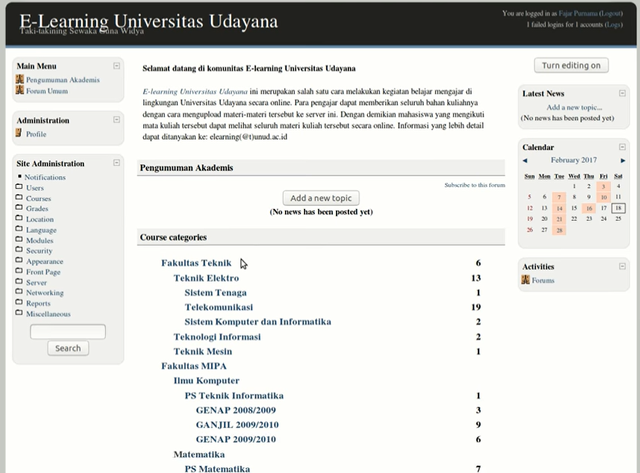Click the Language folder icon

[x=19, y=229]
